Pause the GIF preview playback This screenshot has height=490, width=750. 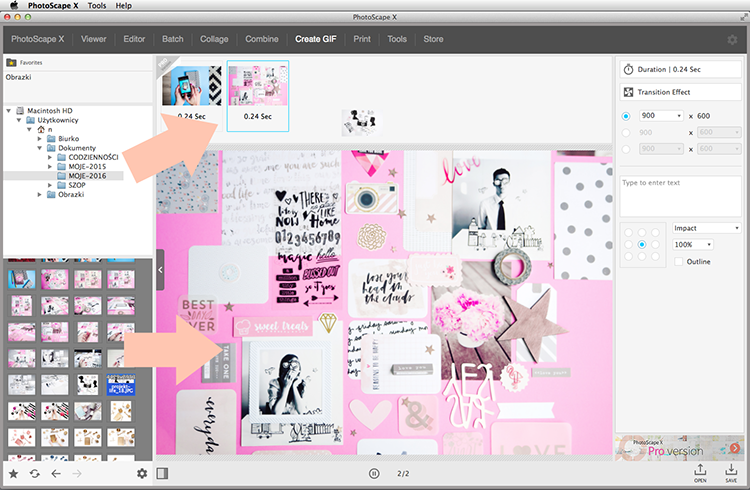click(374, 474)
